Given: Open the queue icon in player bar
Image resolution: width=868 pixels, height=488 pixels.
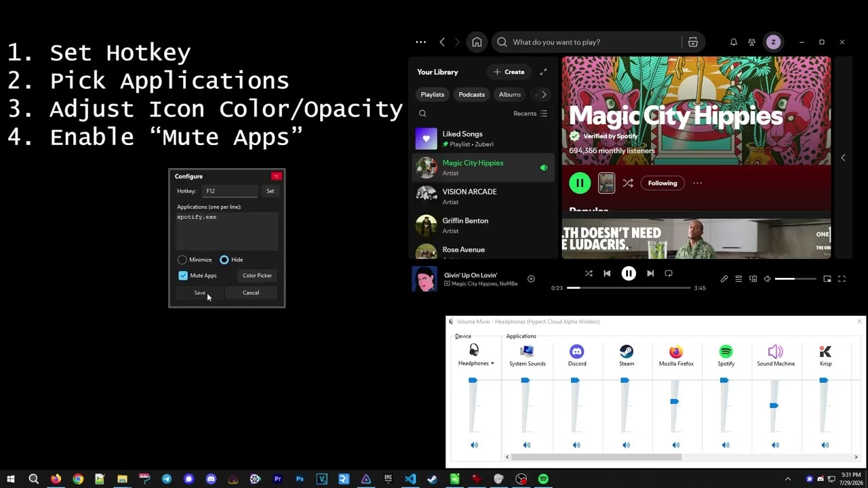Looking at the screenshot, I should click(738, 279).
